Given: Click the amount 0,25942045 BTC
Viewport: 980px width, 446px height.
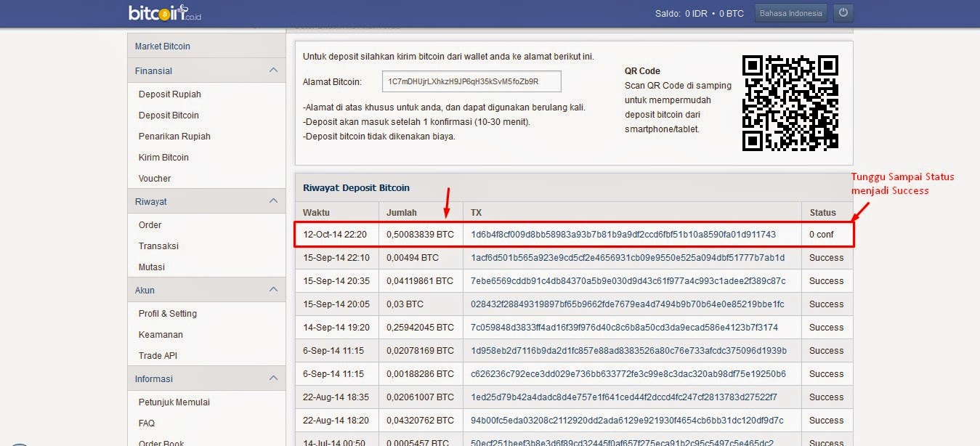Looking at the screenshot, I should [421, 328].
